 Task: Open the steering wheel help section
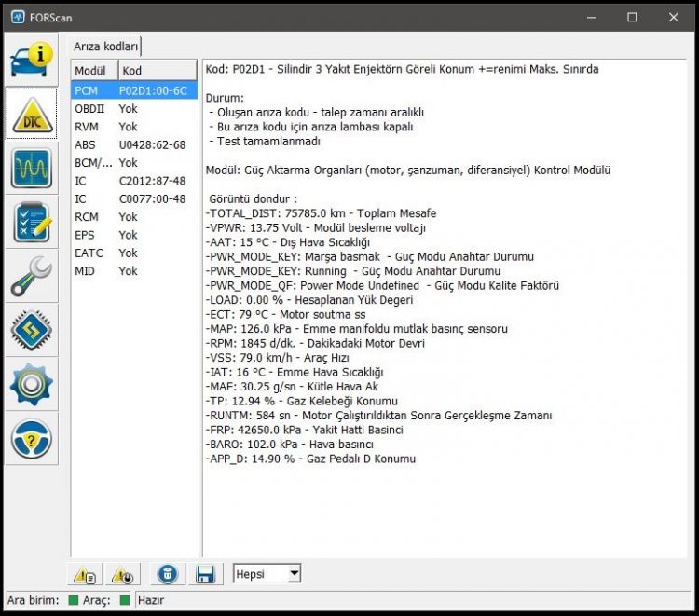[x=31, y=439]
